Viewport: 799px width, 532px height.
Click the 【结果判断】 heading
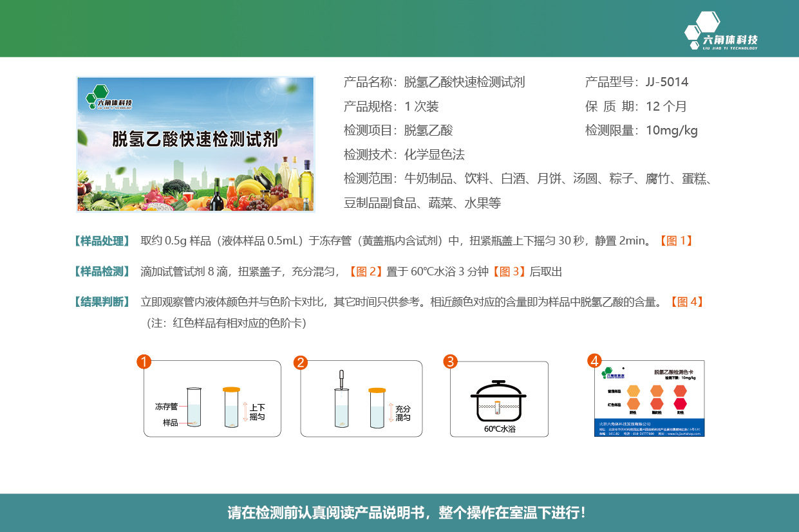(102, 302)
